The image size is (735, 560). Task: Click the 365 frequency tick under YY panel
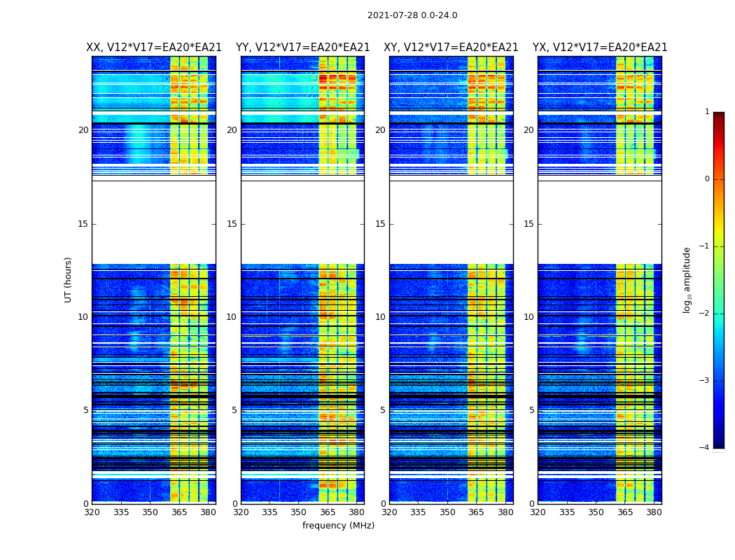(x=327, y=512)
